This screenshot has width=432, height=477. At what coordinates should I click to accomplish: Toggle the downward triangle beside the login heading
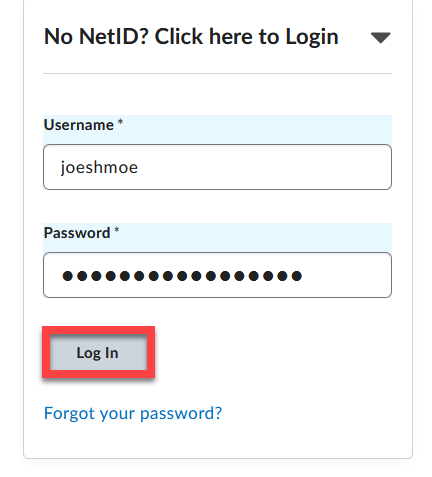[380, 38]
